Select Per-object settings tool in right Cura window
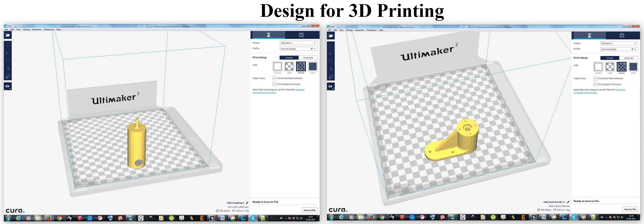The height and width of the screenshot is (224, 644). coord(331,77)
